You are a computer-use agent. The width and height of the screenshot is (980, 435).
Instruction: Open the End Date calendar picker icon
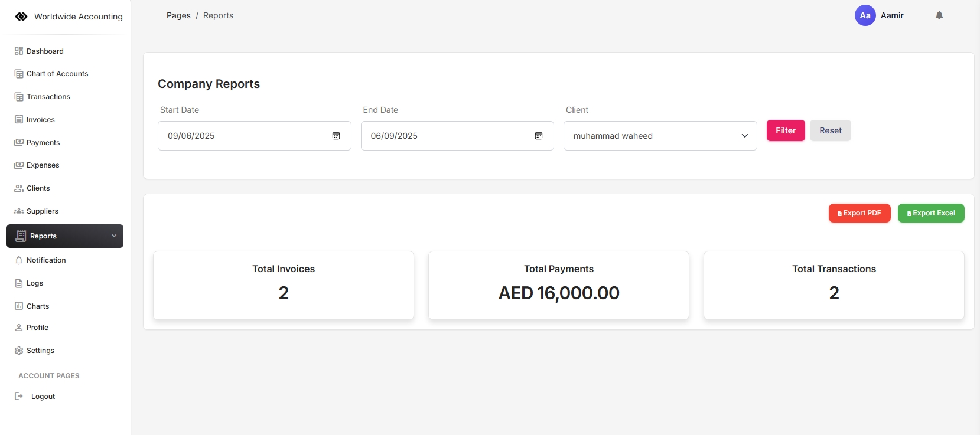[538, 136]
